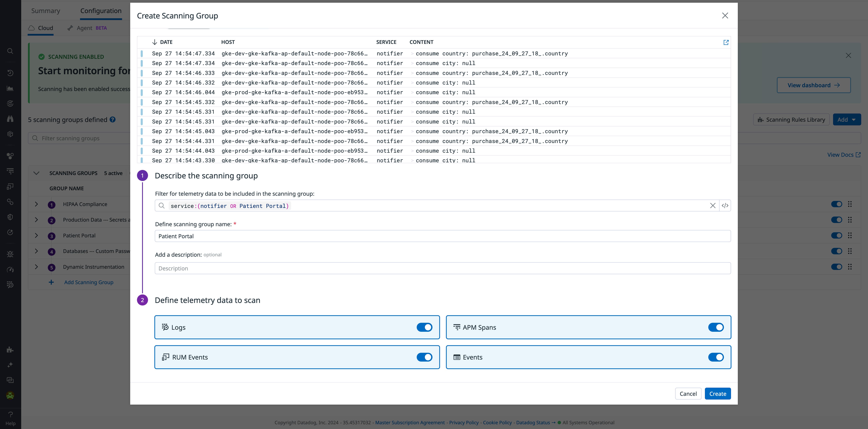Disable the Logs telemetry toggle
Viewport: 868px width, 429px height.
point(424,327)
